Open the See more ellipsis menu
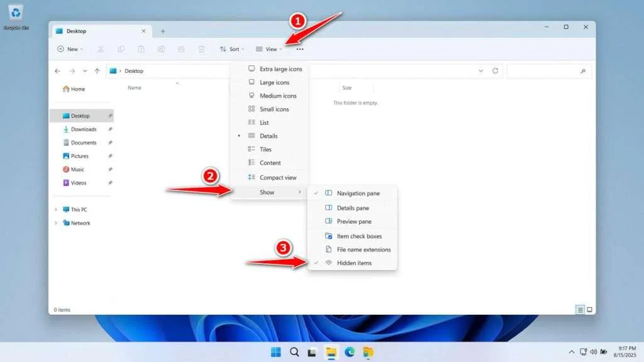 pos(299,49)
